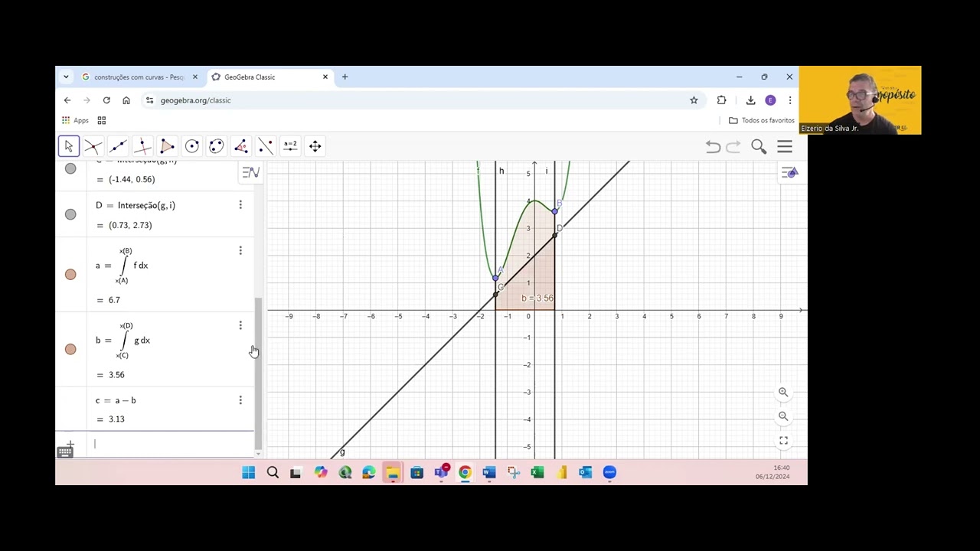Open 'Todos os favoritos' bookmarks folder

click(762, 120)
